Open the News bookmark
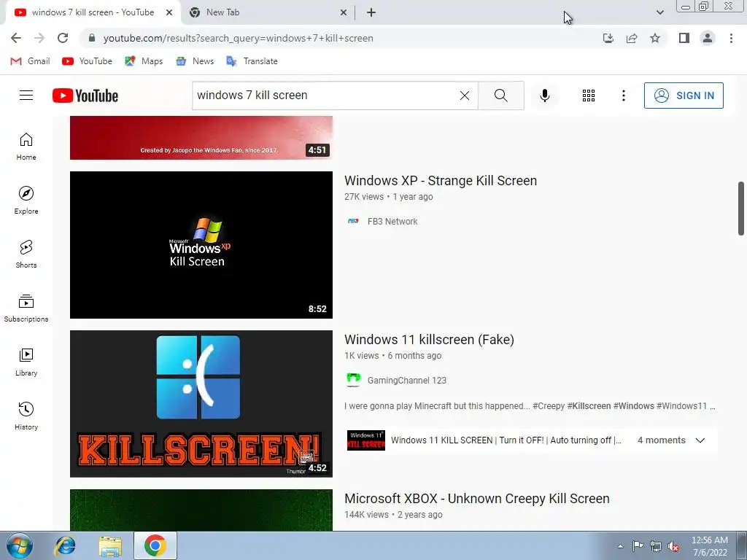Screen dimensions: 747x560 (196, 61)
